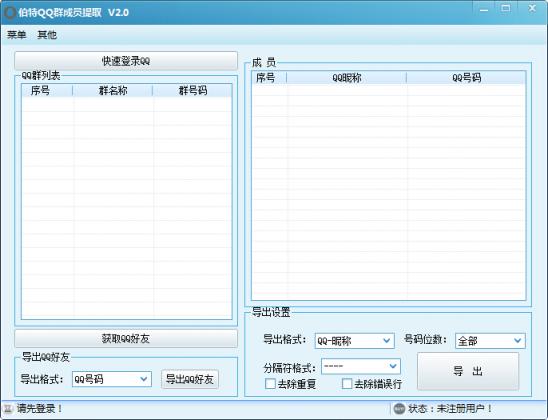Click the 快速登录QQ button
The height and width of the screenshot is (420, 548).
126,61
